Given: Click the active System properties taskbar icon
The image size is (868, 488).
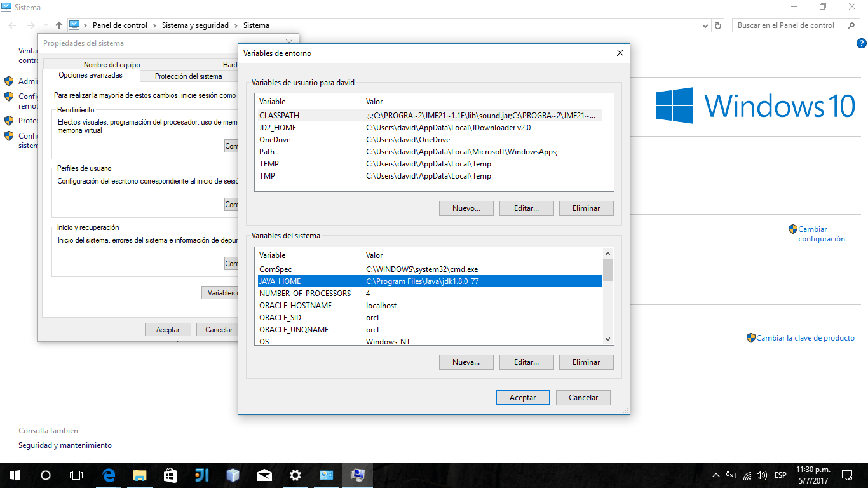Looking at the screenshot, I should pos(358,475).
